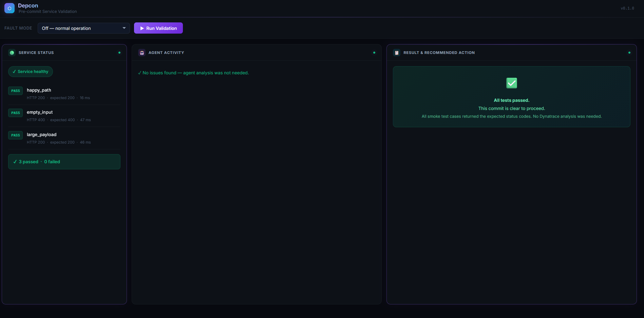Open the Fault Mode dropdown
Viewport: 644px width, 318px height.
(x=84, y=28)
